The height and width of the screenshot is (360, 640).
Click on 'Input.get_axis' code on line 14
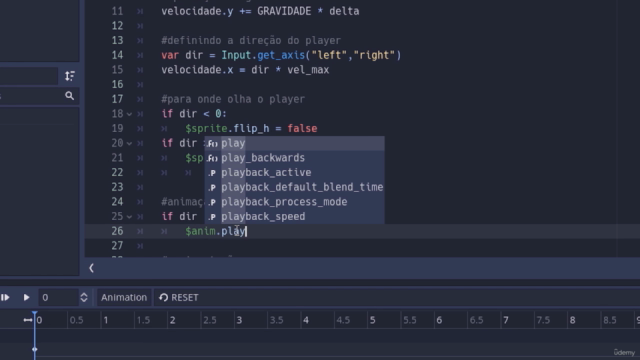pyautogui.click(x=263, y=56)
